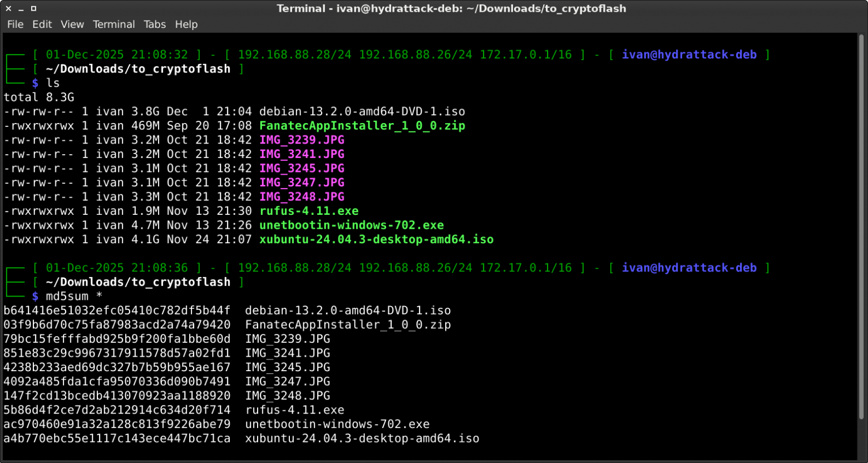The image size is (868, 463).
Task: Click magenta IMG_3247.JPG in the ls listing
Action: pos(302,183)
